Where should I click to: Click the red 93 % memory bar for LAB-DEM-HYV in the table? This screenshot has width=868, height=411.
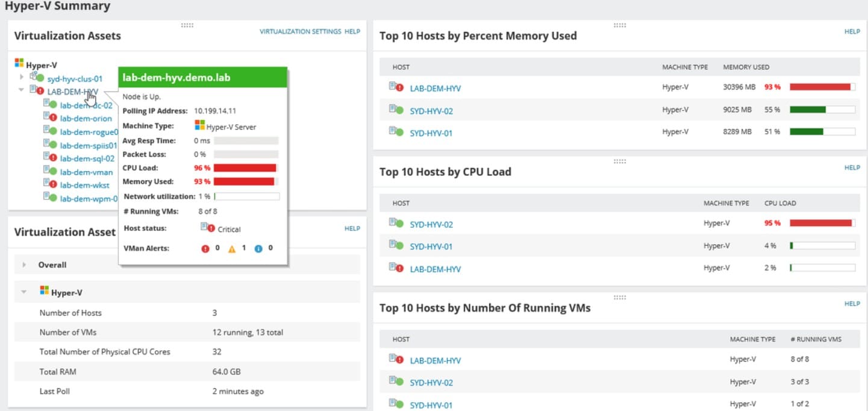(822, 87)
